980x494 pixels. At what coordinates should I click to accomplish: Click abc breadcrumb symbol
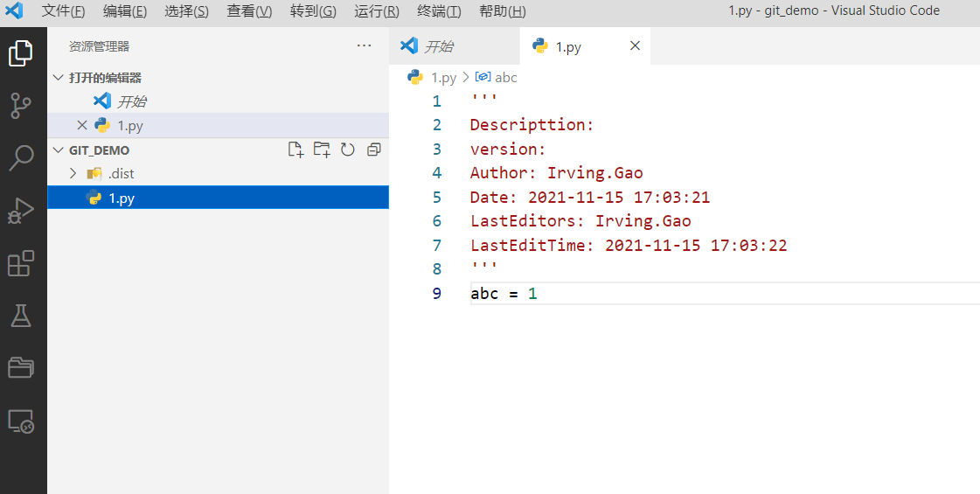[505, 77]
